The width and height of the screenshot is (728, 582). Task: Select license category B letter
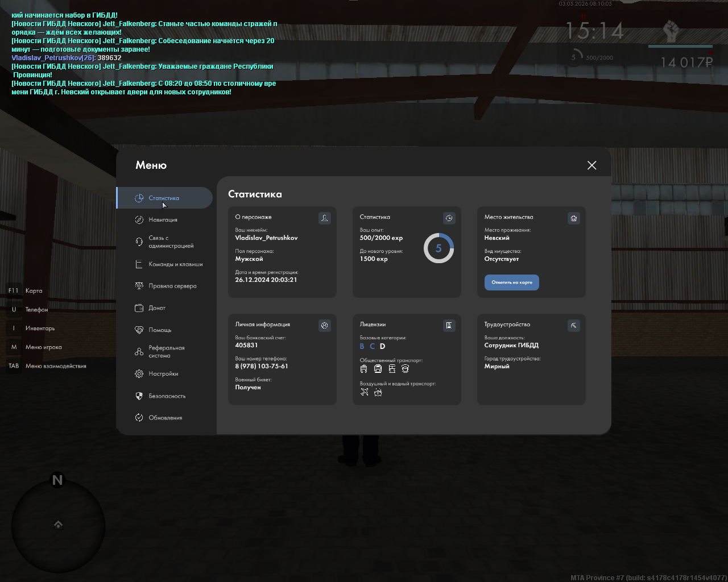[362, 346]
